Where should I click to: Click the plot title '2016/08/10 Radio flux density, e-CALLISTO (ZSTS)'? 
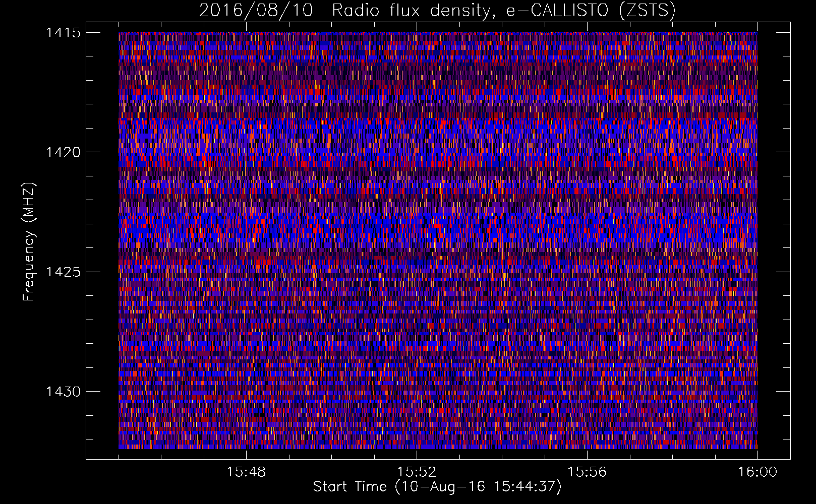pos(437,11)
